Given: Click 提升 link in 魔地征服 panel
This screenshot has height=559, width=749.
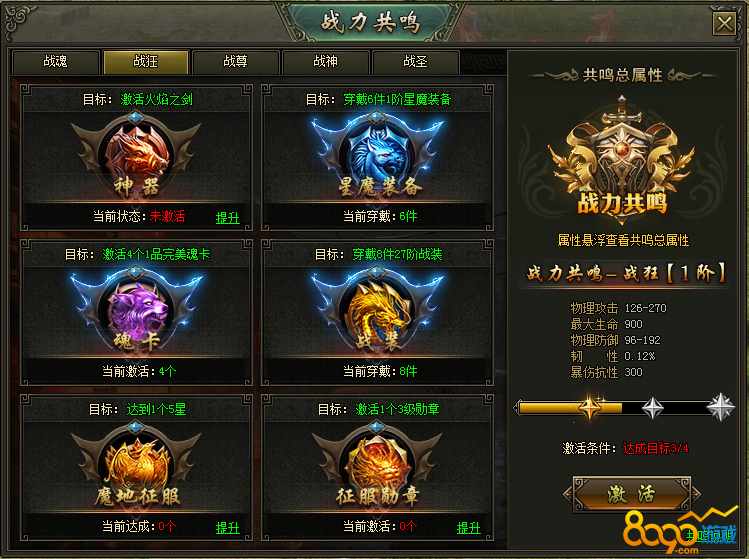Looking at the screenshot, I should tap(227, 528).
